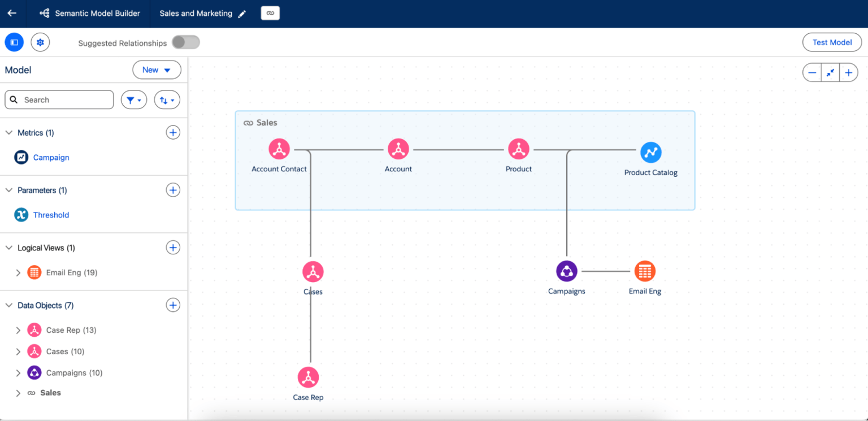Viewport: 868px width, 421px height.
Task: Click the Cases node below the Sales group
Action: 313,271
